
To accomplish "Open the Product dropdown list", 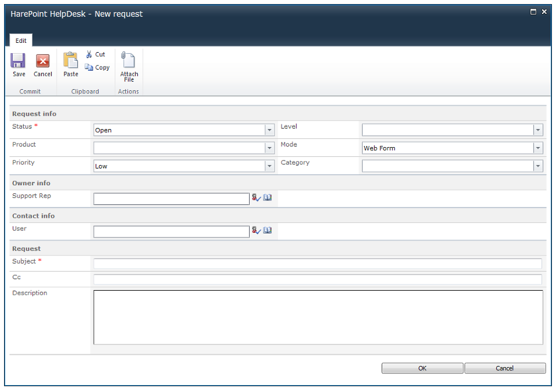I will coord(269,148).
